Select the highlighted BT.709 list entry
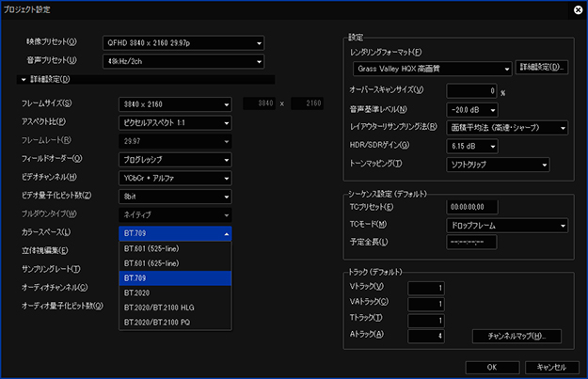Viewport: 588px width, 379px height. tap(175, 278)
